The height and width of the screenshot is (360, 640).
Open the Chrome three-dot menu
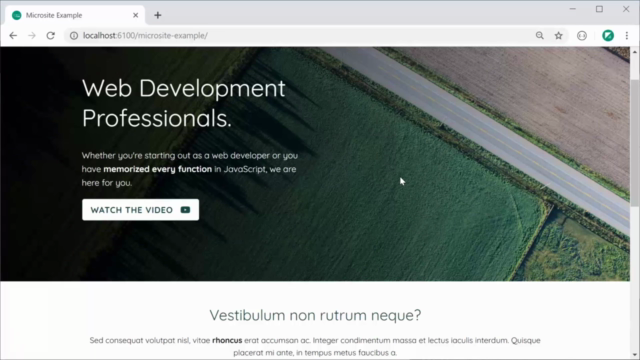[x=627, y=36]
